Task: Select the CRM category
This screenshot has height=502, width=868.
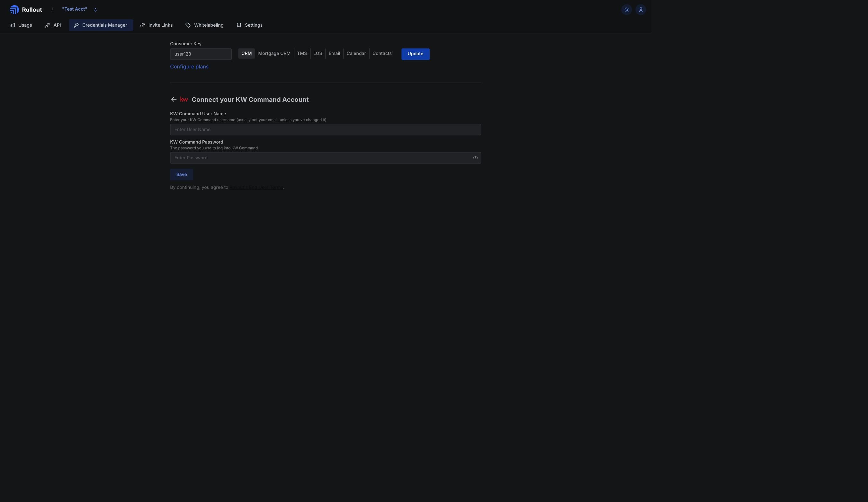Action: [246, 54]
